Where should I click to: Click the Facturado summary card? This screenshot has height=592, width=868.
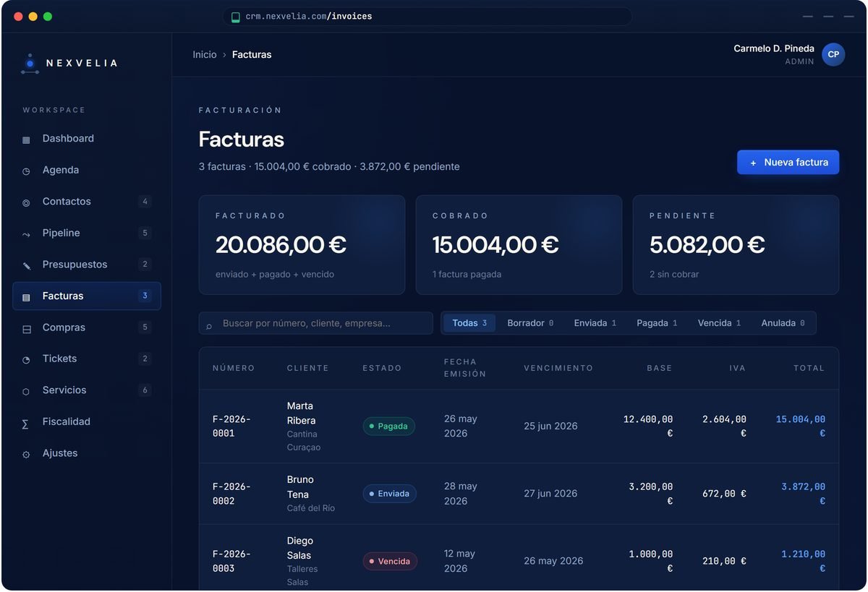pos(302,245)
